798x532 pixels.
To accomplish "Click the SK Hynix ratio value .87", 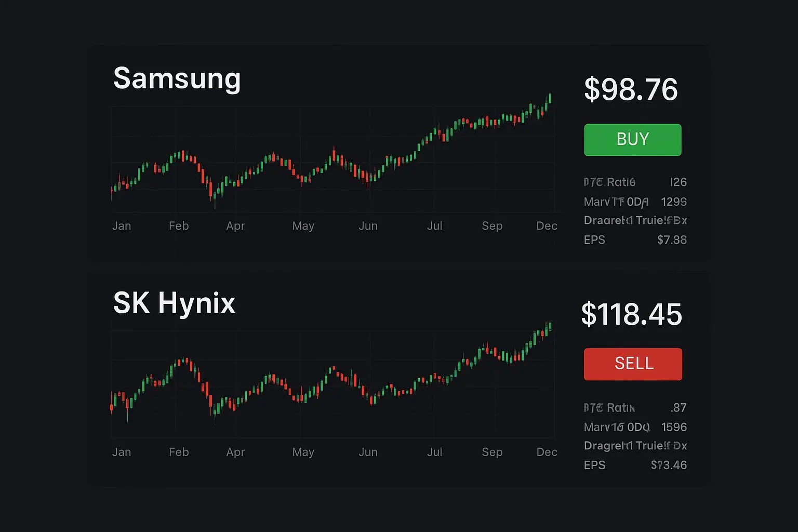I will coord(678,408).
